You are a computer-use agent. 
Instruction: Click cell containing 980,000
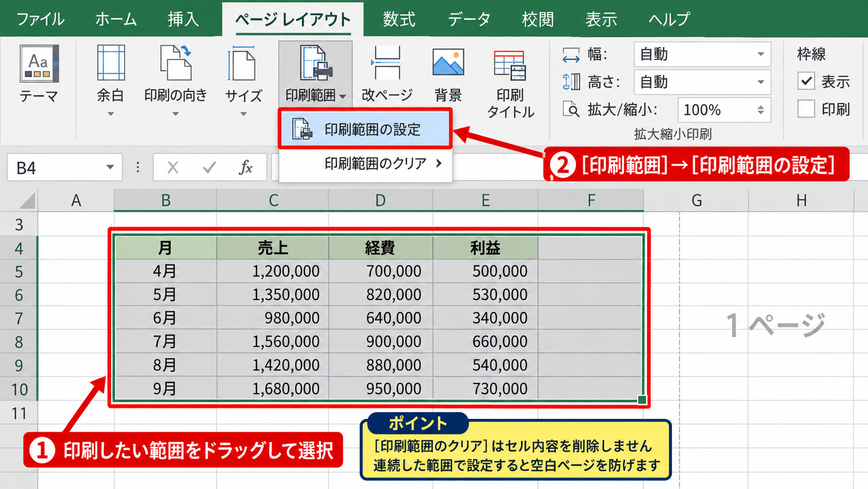pyautogui.click(x=273, y=318)
